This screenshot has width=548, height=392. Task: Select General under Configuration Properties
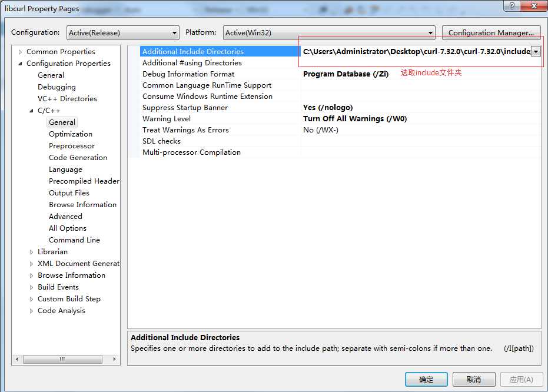(51, 75)
